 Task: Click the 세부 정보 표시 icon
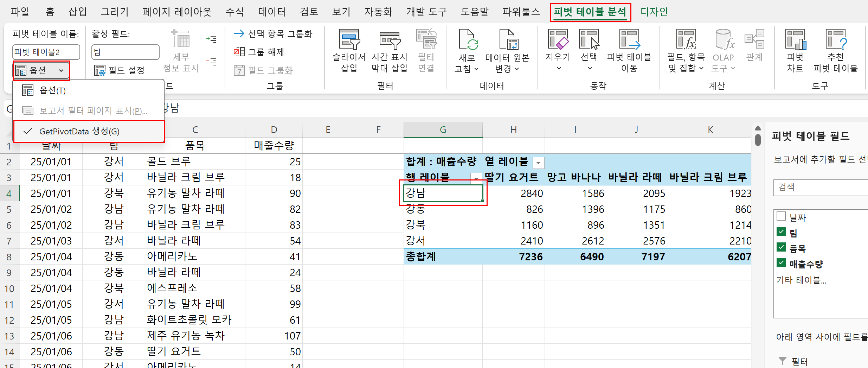(181, 39)
